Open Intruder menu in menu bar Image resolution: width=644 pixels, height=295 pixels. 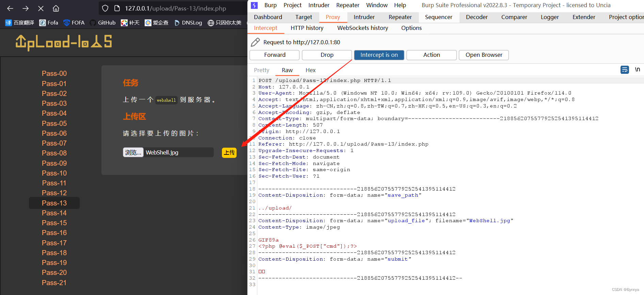click(319, 5)
